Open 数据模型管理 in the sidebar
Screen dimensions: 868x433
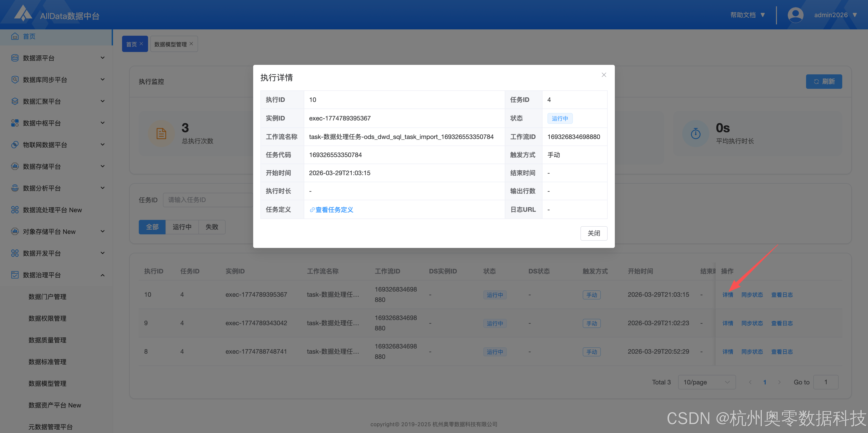47,383
